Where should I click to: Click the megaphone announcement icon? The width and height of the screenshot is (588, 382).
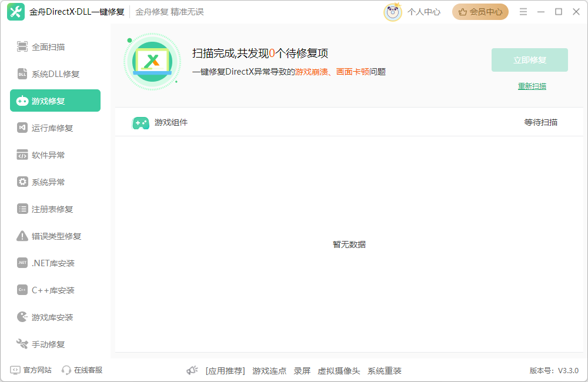click(192, 370)
